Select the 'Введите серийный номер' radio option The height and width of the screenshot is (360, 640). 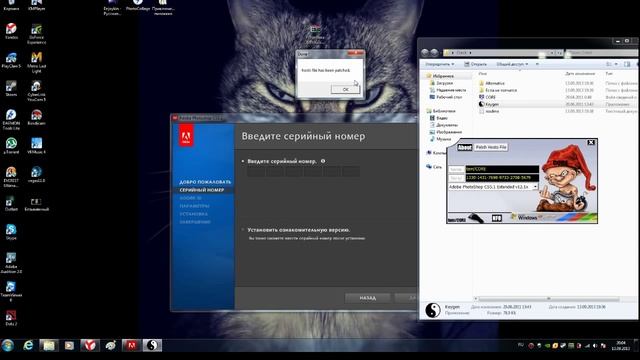point(243,161)
